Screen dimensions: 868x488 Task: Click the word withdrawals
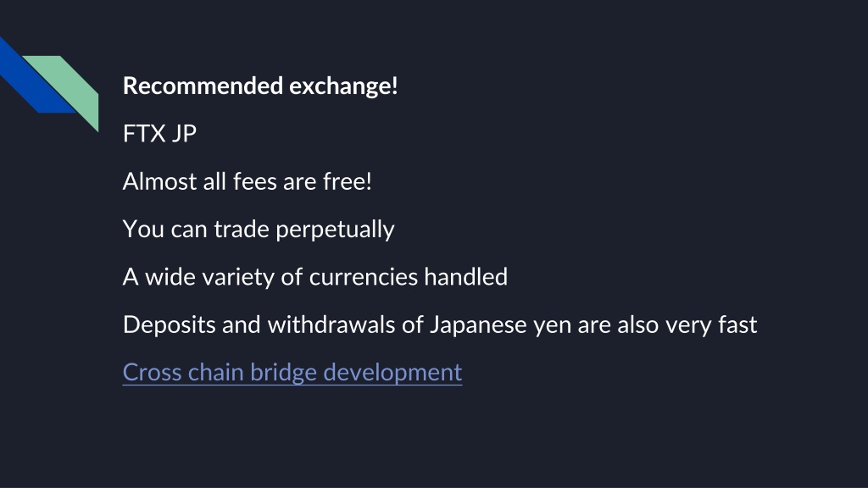(x=331, y=324)
